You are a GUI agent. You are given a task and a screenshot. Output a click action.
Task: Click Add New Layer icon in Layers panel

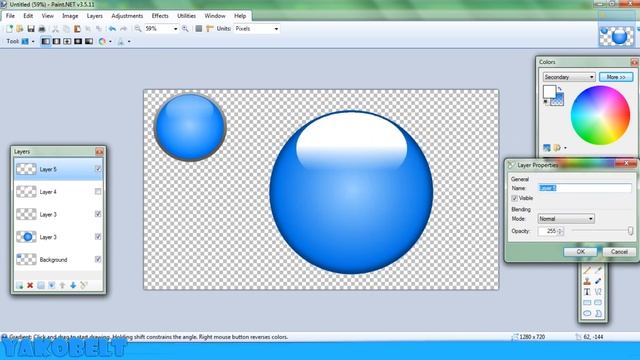tap(19, 285)
